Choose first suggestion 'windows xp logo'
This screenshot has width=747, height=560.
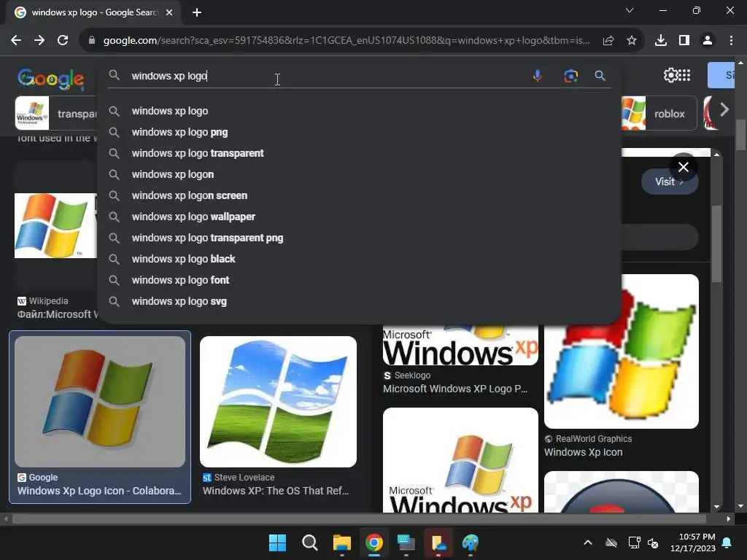coord(360,111)
